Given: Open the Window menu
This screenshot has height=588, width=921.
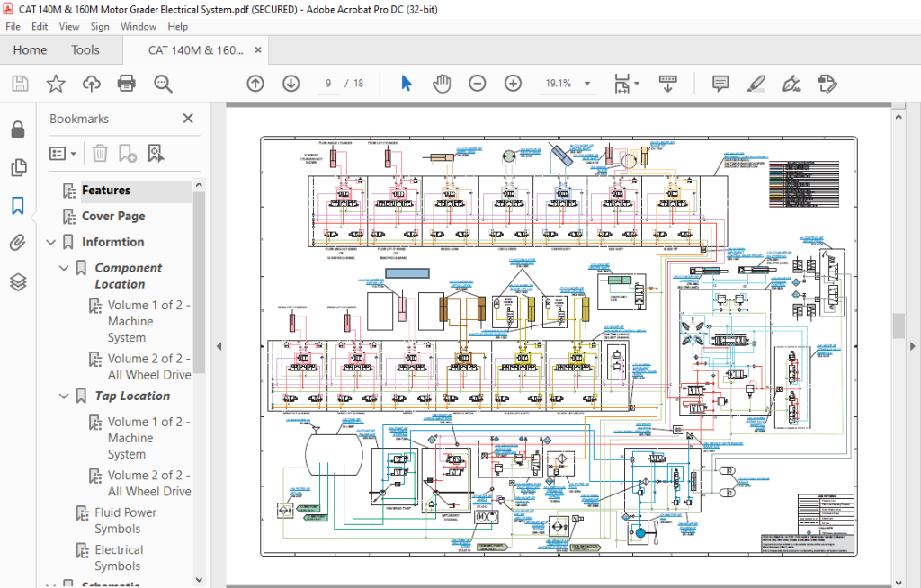Looking at the screenshot, I should (x=138, y=26).
